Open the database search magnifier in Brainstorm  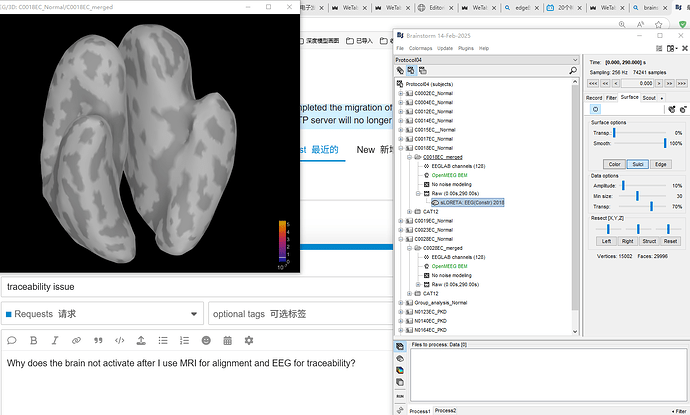[573, 70]
